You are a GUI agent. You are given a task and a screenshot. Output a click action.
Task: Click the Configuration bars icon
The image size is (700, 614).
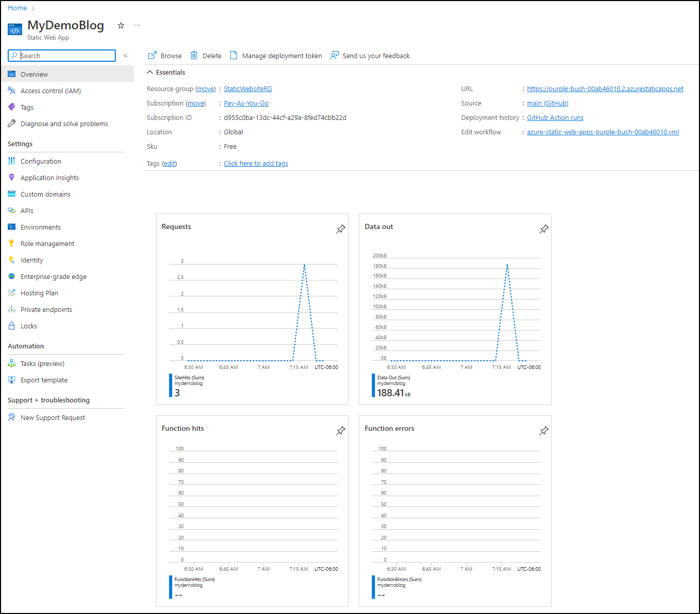pos(12,161)
